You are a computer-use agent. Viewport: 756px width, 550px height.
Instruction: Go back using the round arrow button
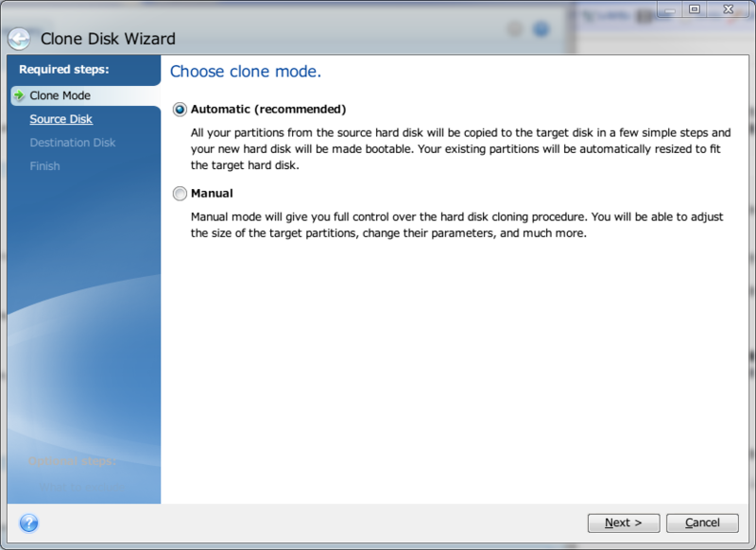(19, 39)
